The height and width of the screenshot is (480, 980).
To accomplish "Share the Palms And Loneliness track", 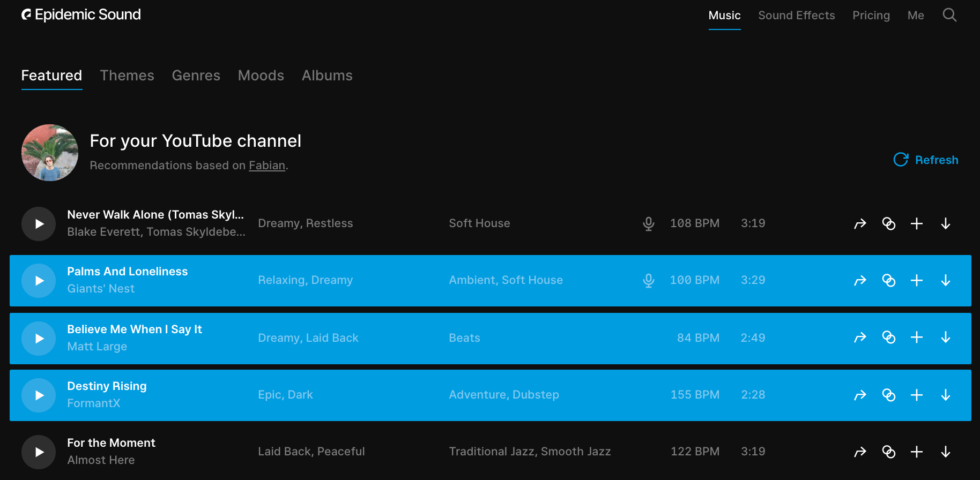I will pos(860,280).
